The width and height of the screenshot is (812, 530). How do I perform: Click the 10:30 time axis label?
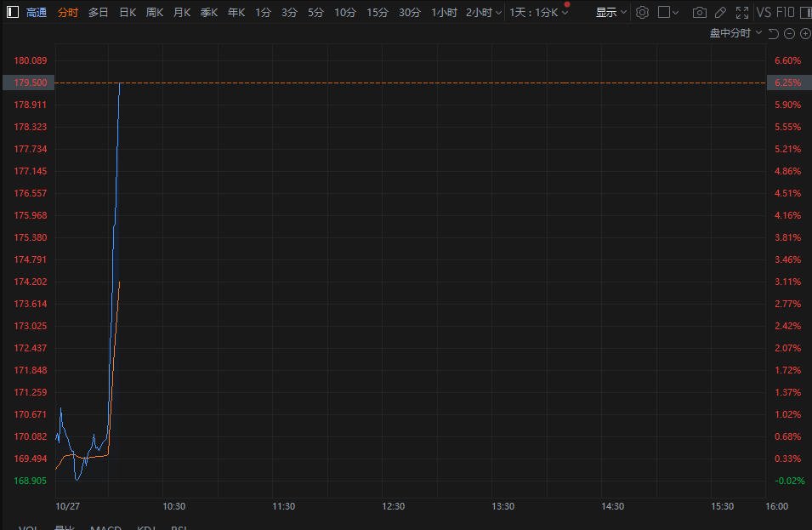174,506
